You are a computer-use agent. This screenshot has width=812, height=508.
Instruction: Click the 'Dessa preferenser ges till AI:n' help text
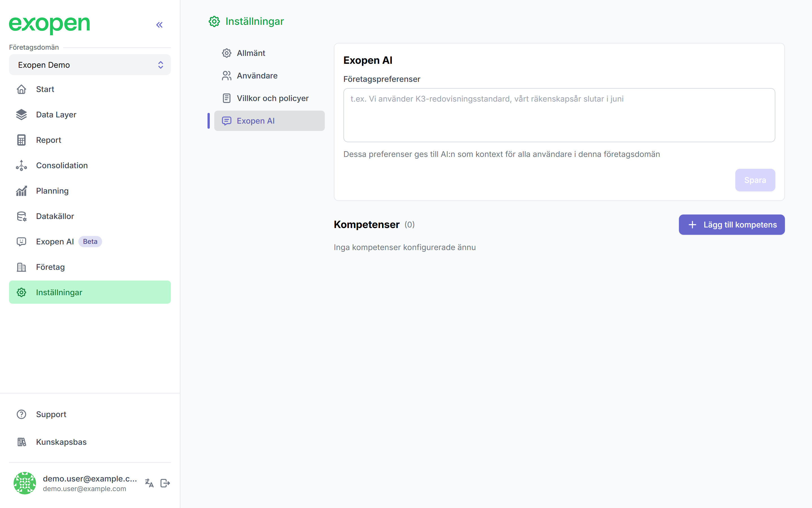click(502, 154)
